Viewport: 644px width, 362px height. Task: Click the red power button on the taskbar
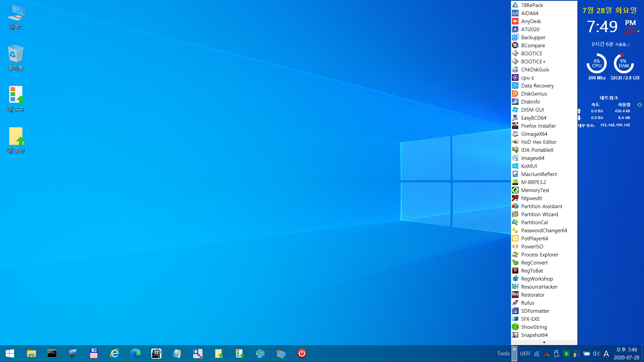pos(302,354)
